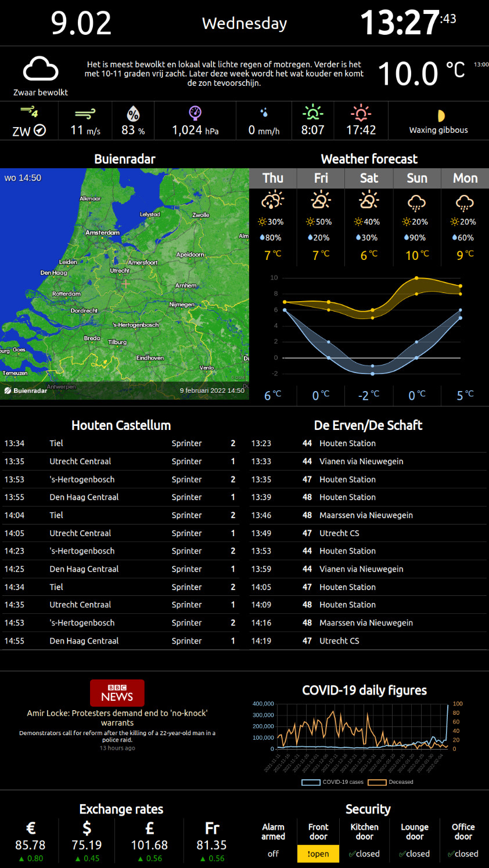Click Sunday's rain cloud forecast icon
This screenshot has width=489, height=868.
tap(416, 202)
